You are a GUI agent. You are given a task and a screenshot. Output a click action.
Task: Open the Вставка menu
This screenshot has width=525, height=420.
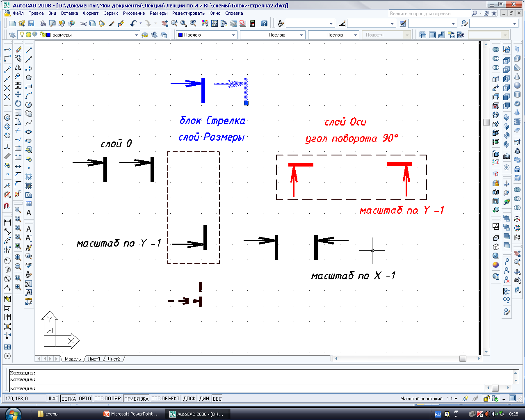tap(69, 13)
